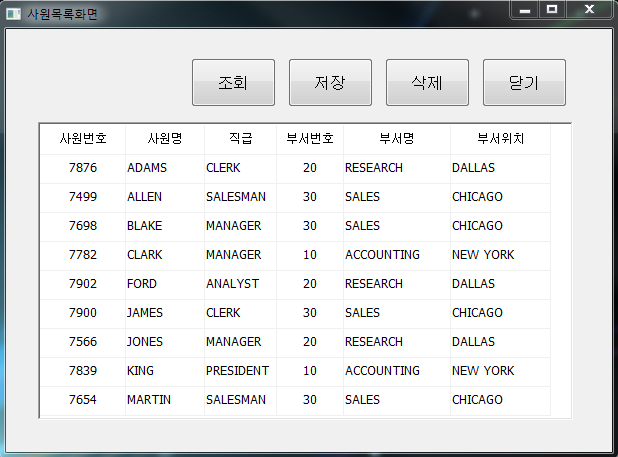Image resolution: width=618 pixels, height=457 pixels.
Task: Click the 삭제 button
Action: pyautogui.click(x=427, y=83)
